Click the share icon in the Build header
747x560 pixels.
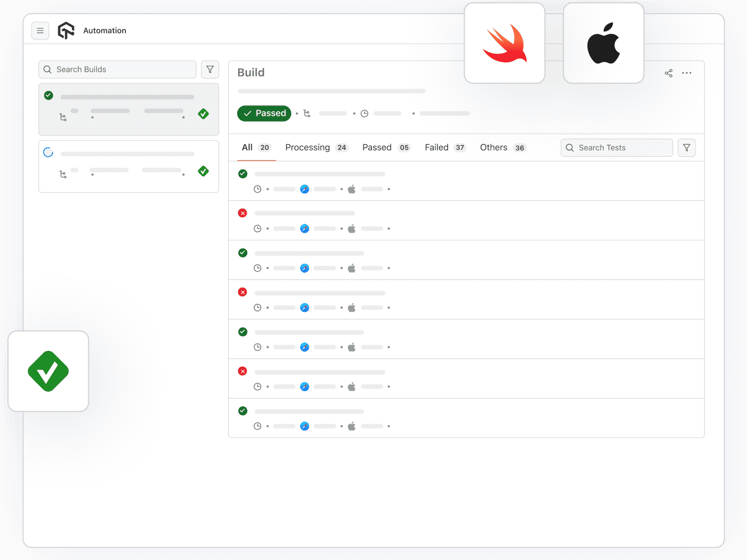668,73
